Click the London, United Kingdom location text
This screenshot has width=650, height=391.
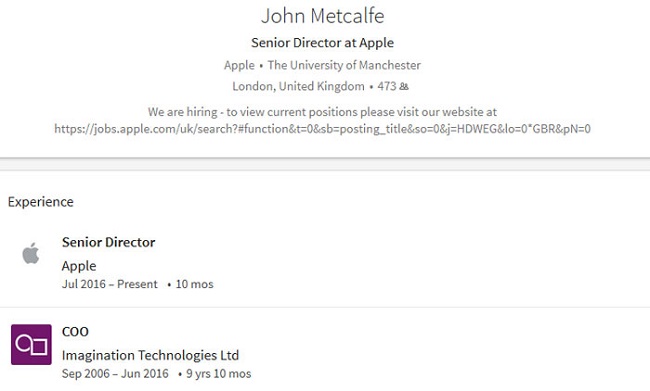(x=298, y=86)
